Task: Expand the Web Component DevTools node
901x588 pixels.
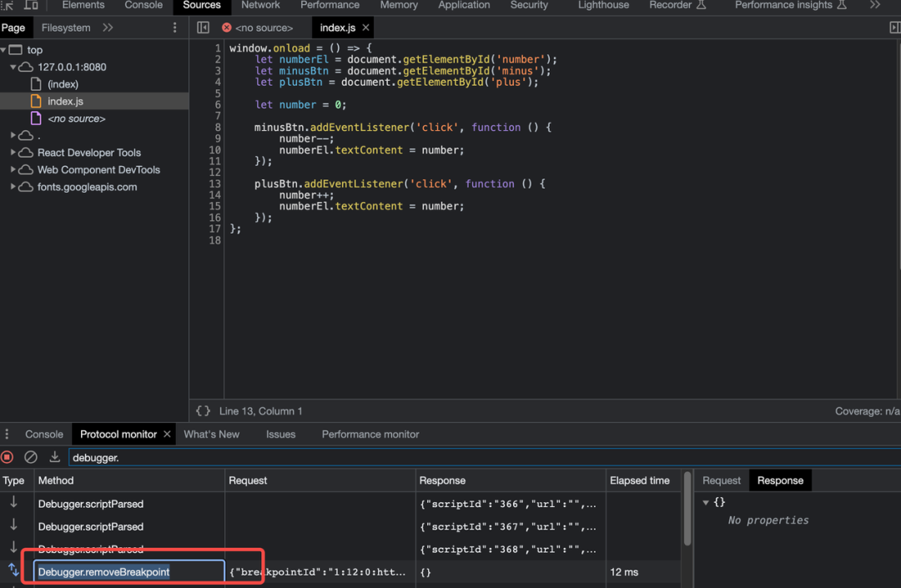Action: (x=13, y=170)
